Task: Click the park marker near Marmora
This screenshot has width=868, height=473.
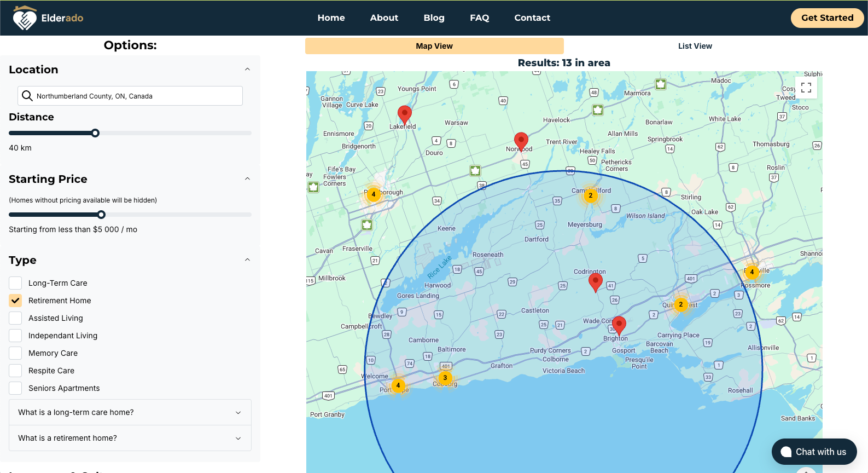Action: [661, 84]
